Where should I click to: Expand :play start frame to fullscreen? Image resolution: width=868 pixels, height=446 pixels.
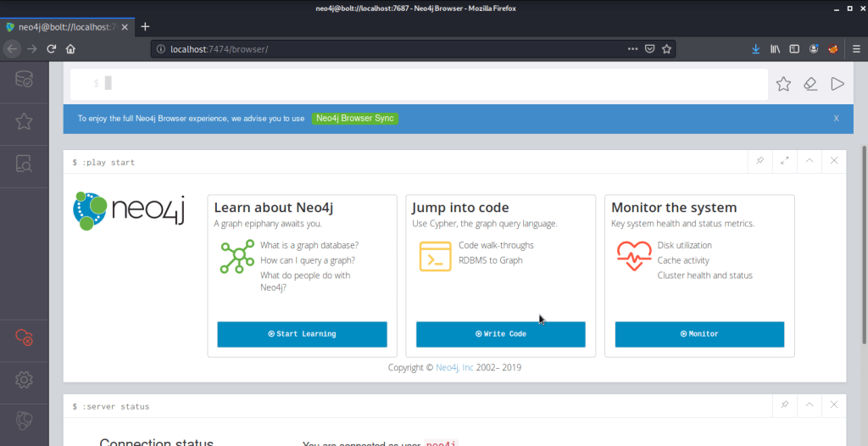coord(784,161)
